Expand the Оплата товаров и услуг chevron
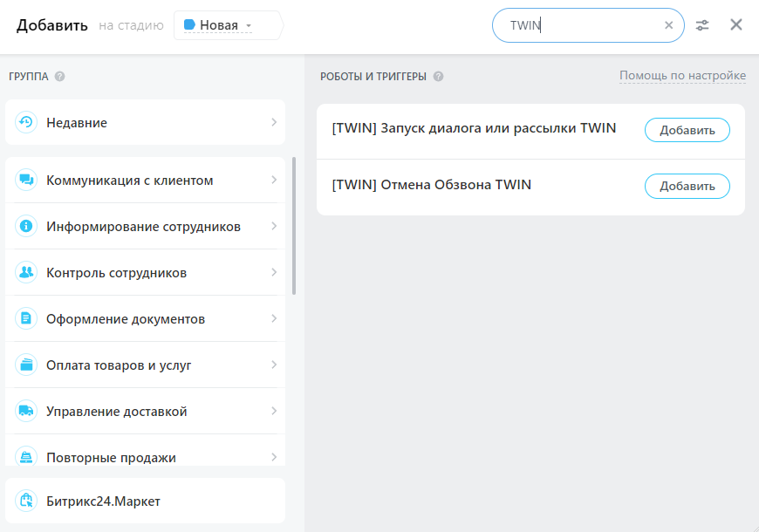This screenshot has width=759, height=532. click(274, 365)
